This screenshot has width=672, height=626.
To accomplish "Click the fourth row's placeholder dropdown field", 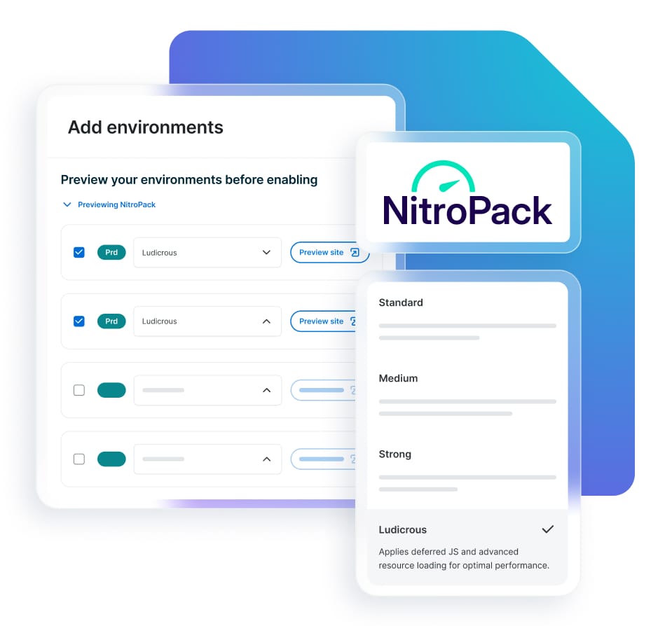I will [207, 459].
